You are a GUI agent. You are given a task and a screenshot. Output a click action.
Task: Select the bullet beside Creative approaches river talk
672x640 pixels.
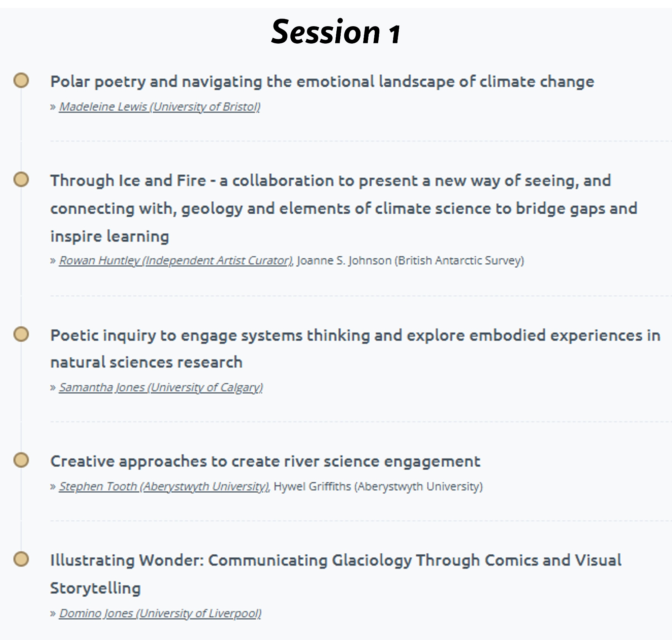pyautogui.click(x=21, y=460)
